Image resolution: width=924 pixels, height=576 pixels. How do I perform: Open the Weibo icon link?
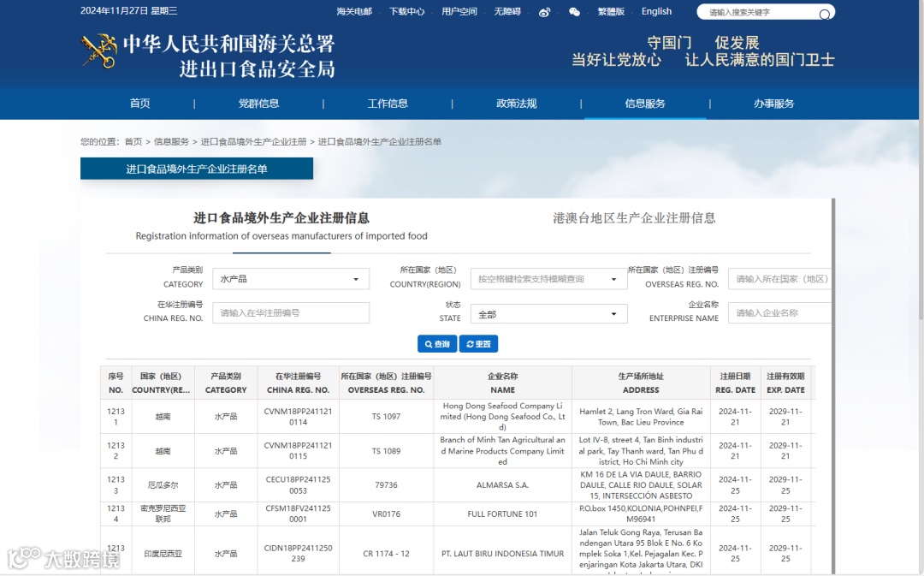544,12
